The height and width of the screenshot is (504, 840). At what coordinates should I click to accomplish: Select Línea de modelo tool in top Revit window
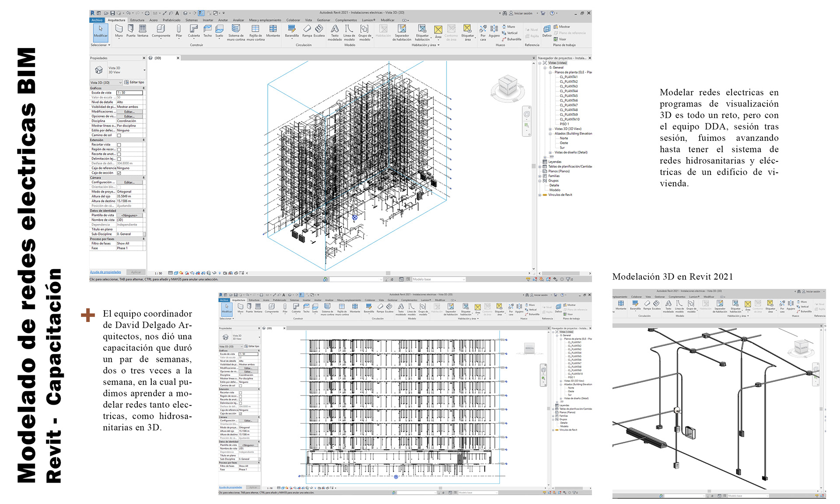[x=349, y=33]
